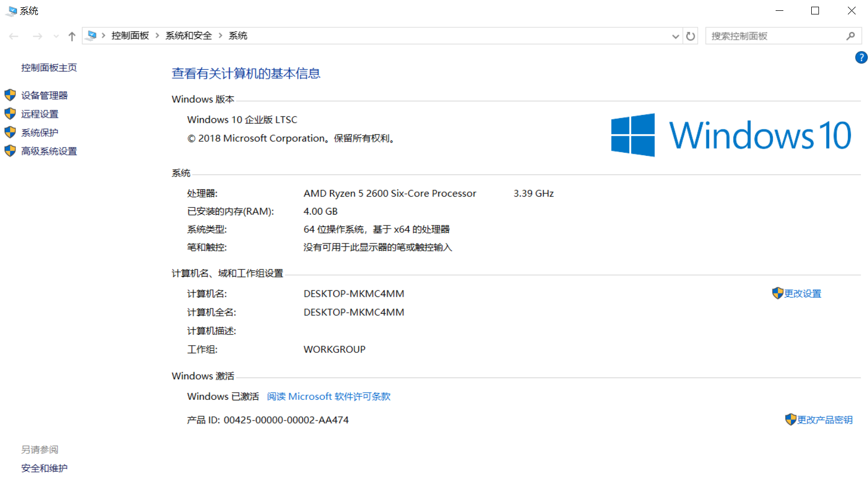Select 系统和安全 in the breadcrumb path
Screen dimensions: 868x487
click(188, 35)
